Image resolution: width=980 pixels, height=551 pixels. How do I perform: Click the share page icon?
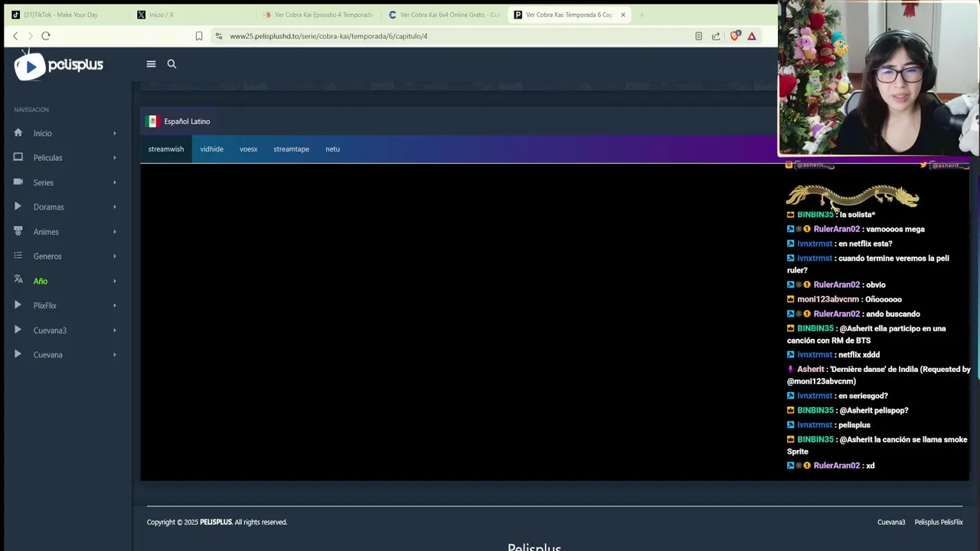point(716,36)
